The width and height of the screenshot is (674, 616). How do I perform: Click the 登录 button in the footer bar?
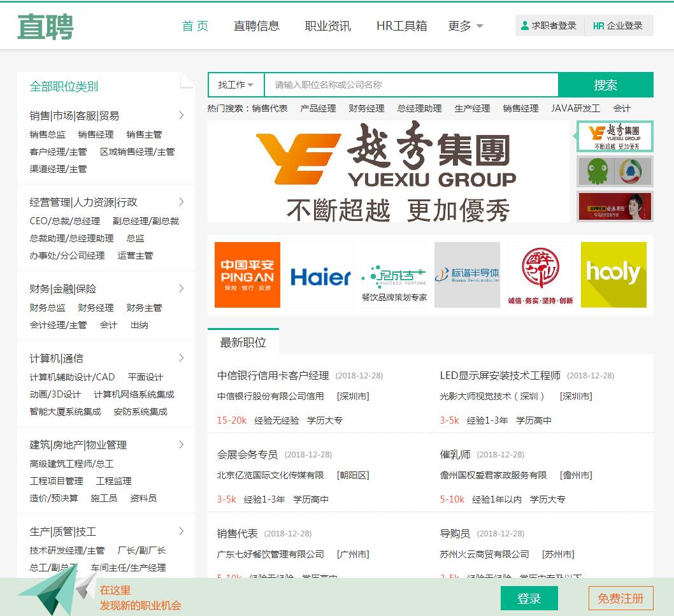[x=529, y=598]
